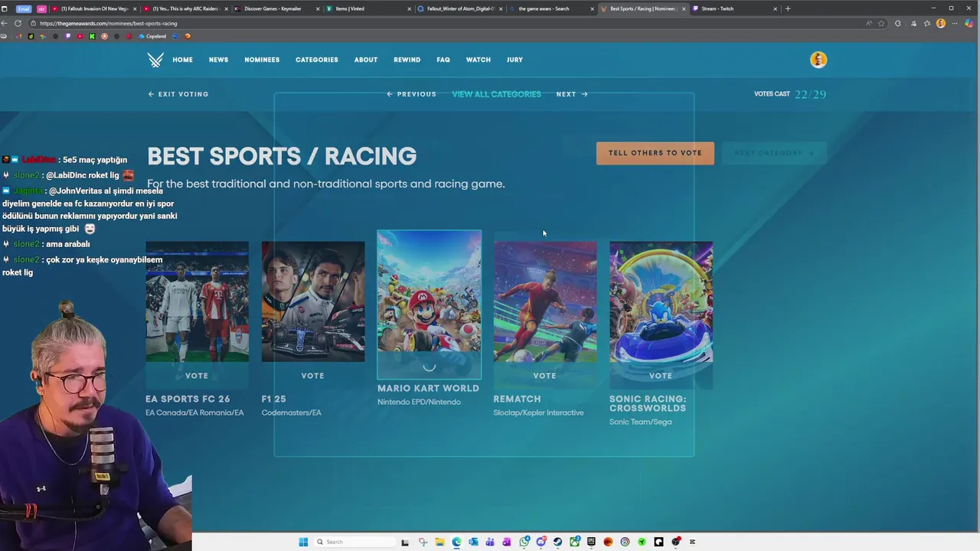This screenshot has height=551, width=980.
Task: Go to the PREVIOUS category
Action: click(412, 94)
